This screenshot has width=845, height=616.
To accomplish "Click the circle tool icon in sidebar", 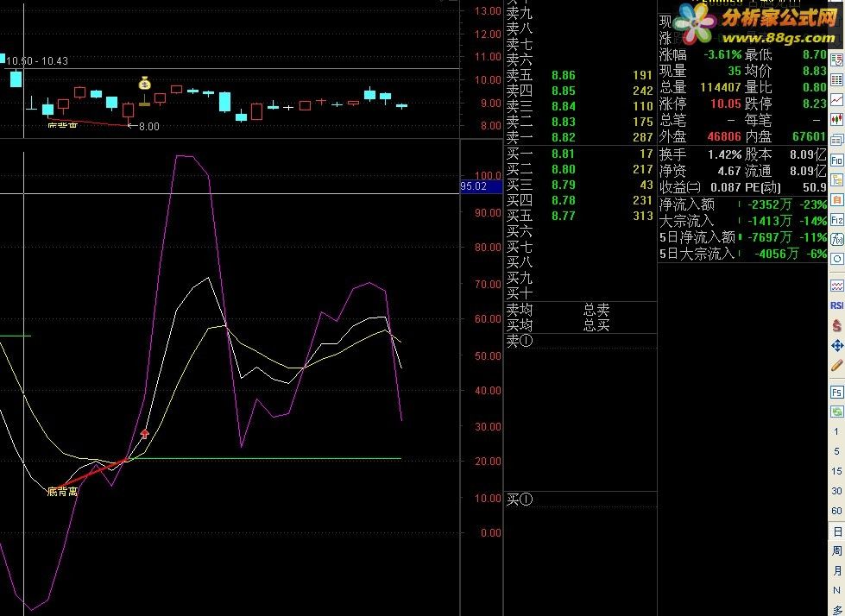I will 837,259.
